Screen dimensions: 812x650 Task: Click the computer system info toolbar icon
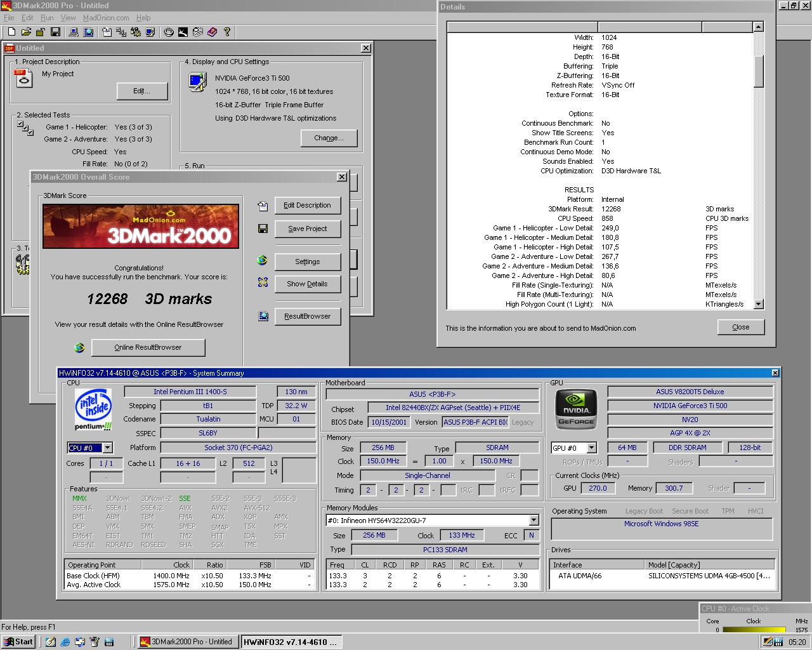(74, 32)
